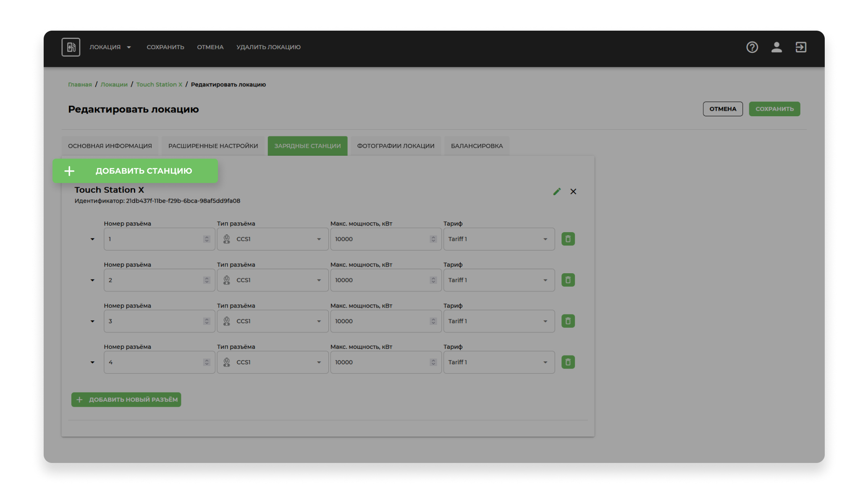Screen dimensions: 868x494
Task: Click the Touch Station X station title
Action: [109, 190]
